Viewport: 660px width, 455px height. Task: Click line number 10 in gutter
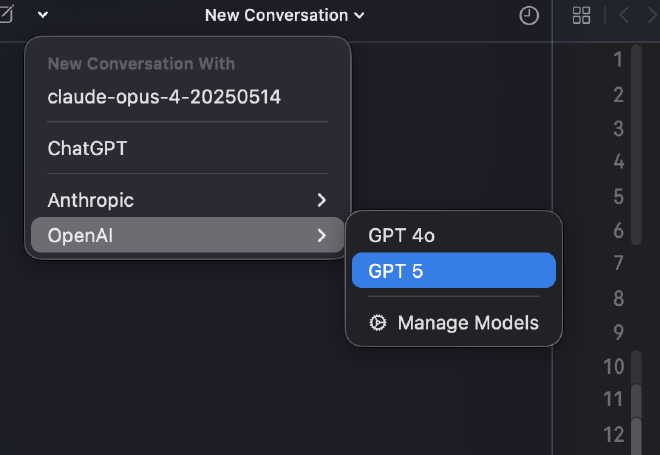coord(613,366)
